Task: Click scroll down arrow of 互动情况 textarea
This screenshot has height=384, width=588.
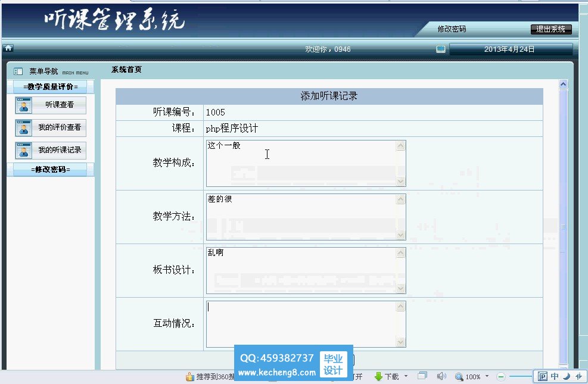Action: [400, 342]
